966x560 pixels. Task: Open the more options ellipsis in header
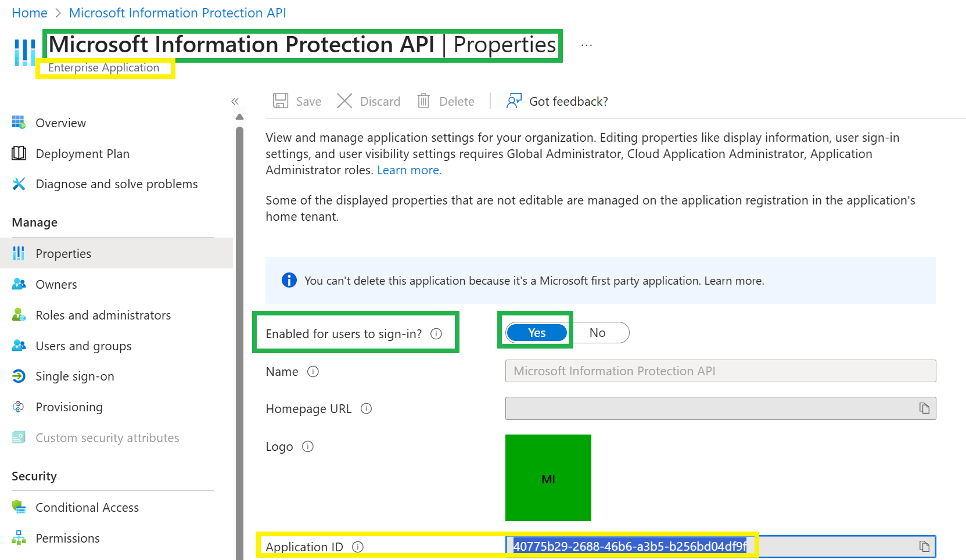coord(587,45)
